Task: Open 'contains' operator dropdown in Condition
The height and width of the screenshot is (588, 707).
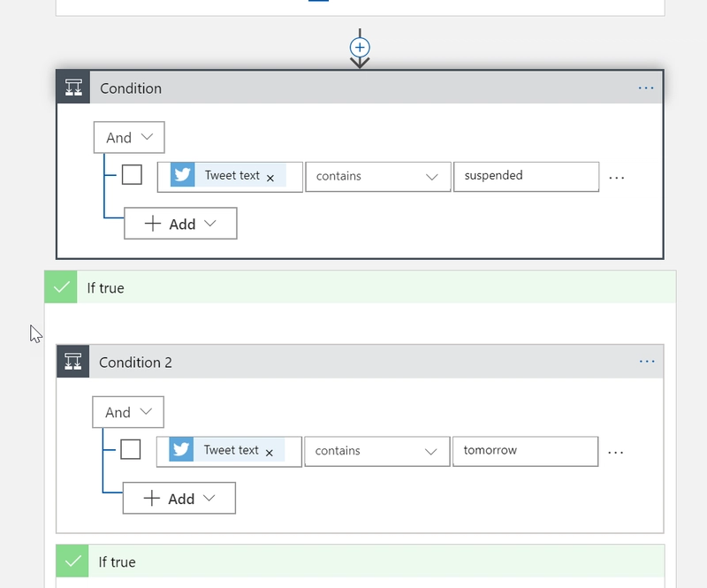Action: 377,176
